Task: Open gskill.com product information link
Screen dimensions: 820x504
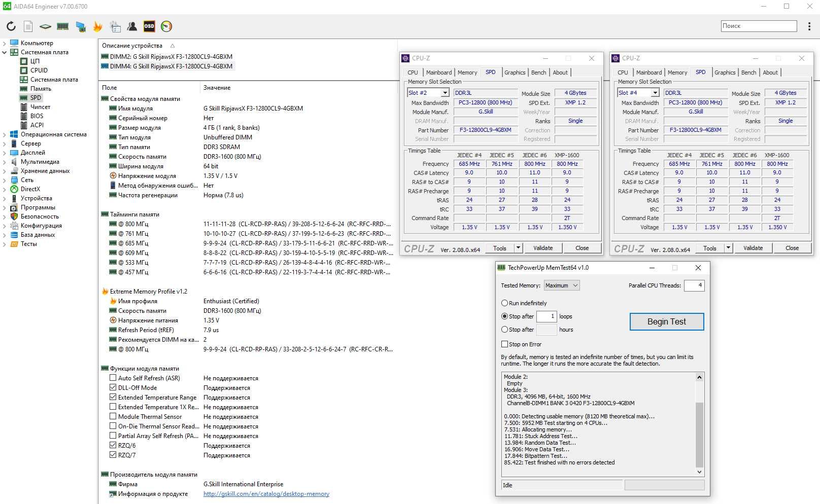Action: point(266,494)
